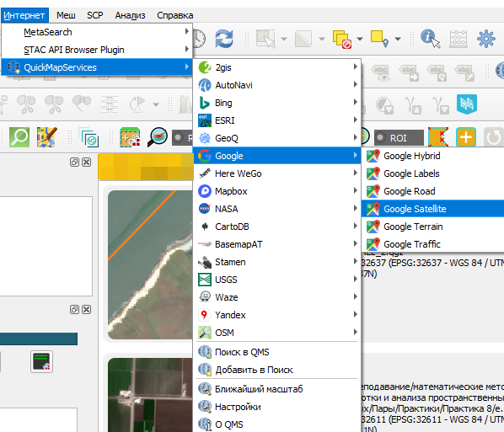Select the Identify Features tool

430,39
